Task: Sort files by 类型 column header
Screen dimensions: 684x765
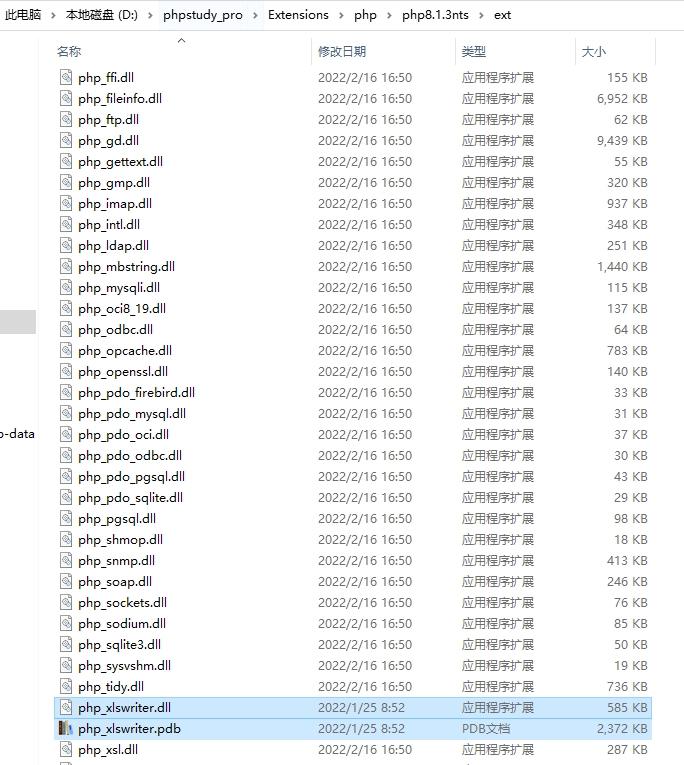Action: pos(474,51)
